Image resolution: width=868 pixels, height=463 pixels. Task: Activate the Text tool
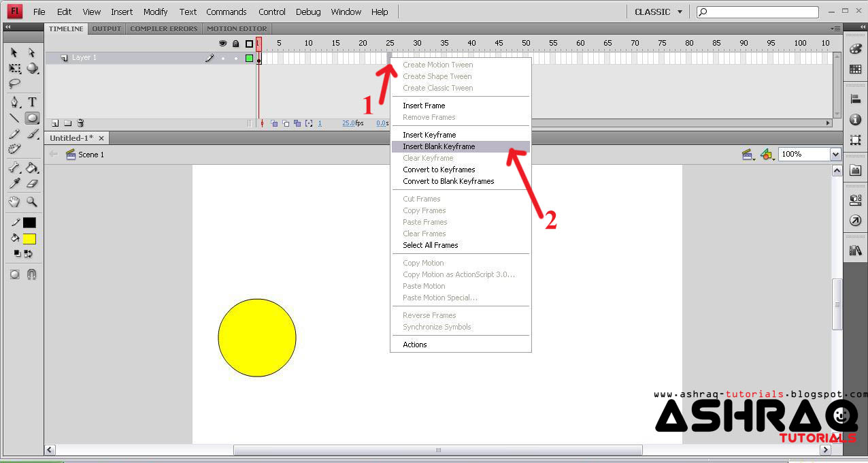tap(32, 102)
